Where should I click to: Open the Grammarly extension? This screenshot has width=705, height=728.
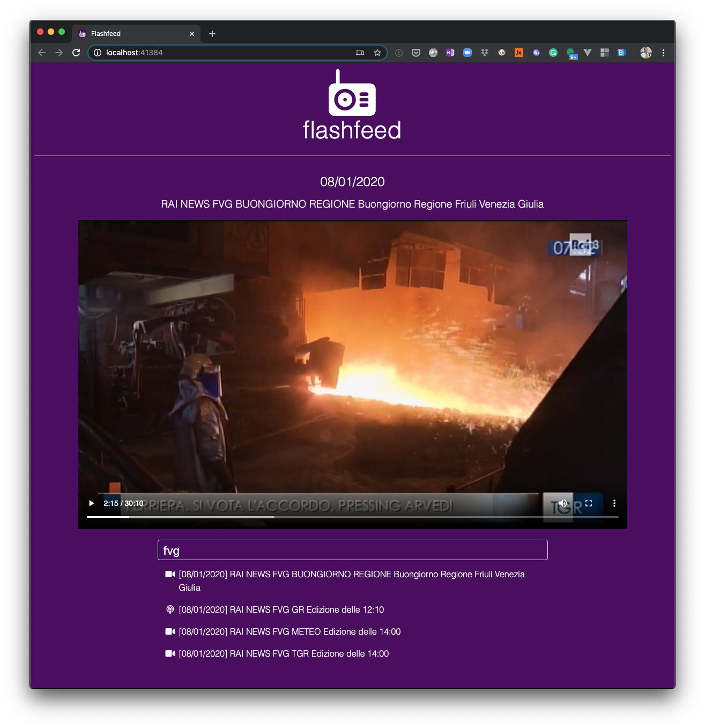pos(553,53)
